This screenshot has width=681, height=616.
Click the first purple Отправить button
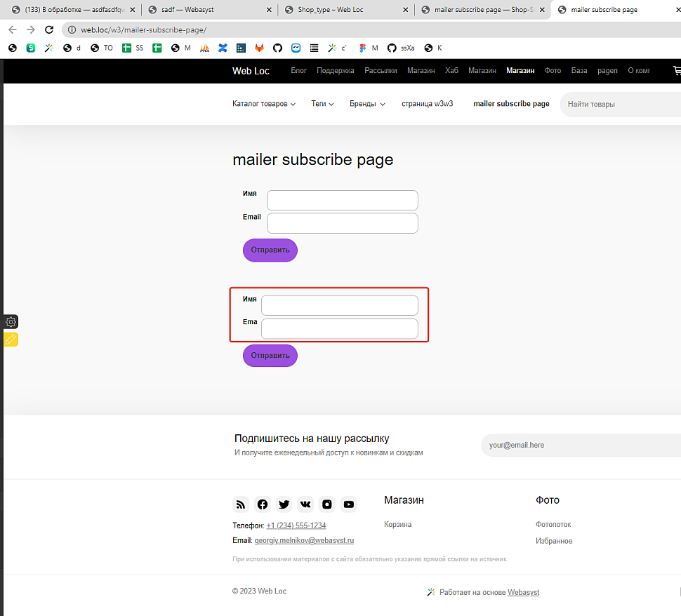270,250
